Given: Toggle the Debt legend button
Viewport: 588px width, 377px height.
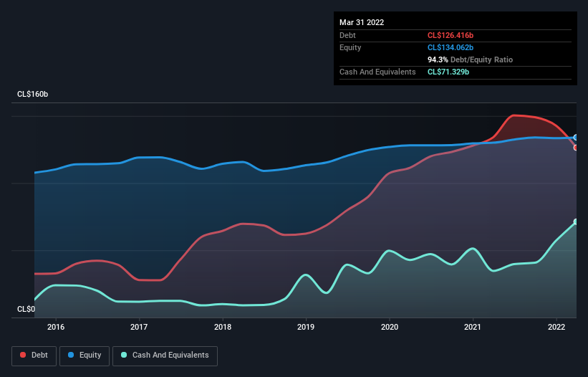Looking at the screenshot, I should pyautogui.click(x=34, y=355).
